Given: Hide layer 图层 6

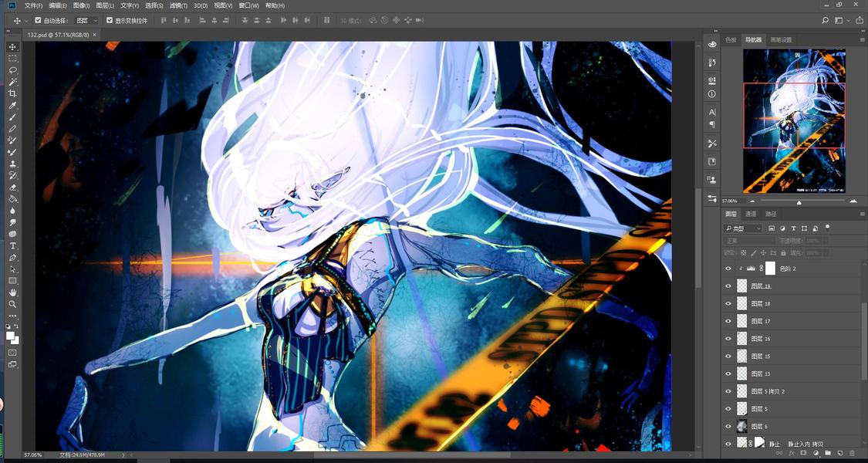Looking at the screenshot, I should (x=728, y=427).
